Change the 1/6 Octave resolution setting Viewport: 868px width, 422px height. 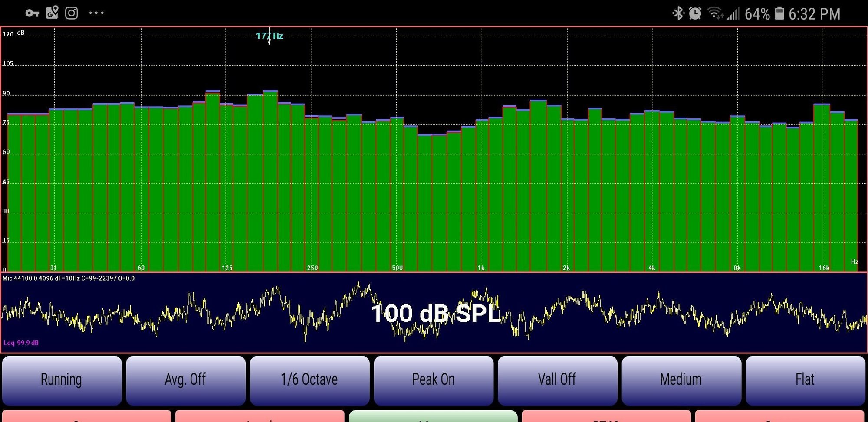click(x=309, y=380)
